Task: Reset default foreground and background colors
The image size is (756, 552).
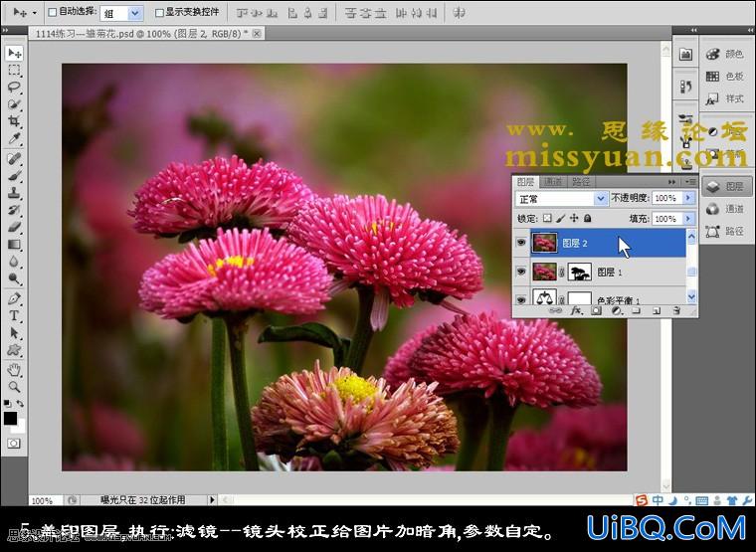Action: coord(7,403)
